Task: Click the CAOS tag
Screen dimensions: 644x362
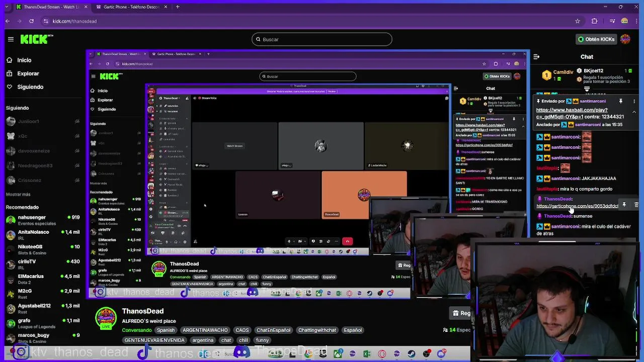Action: [242, 330]
